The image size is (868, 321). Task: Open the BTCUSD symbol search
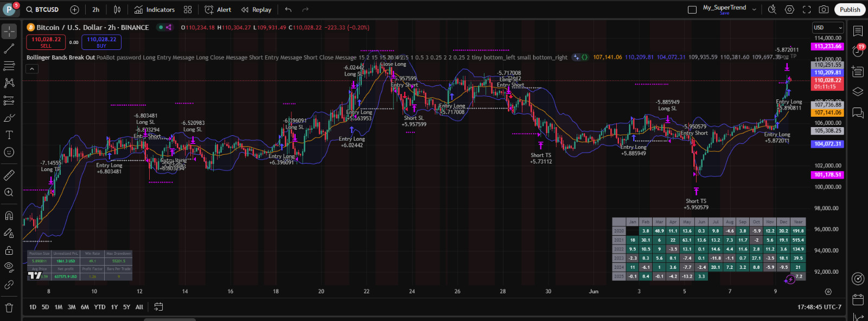pyautogui.click(x=42, y=9)
